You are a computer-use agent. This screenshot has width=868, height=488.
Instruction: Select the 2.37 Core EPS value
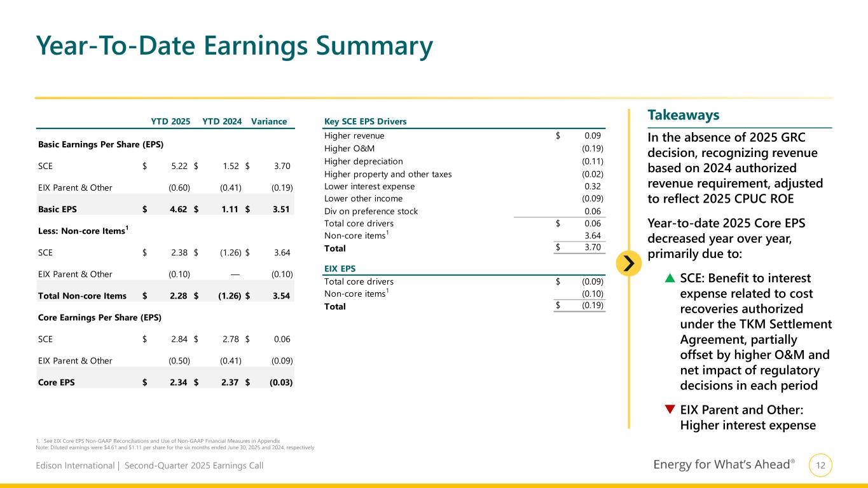(x=230, y=383)
